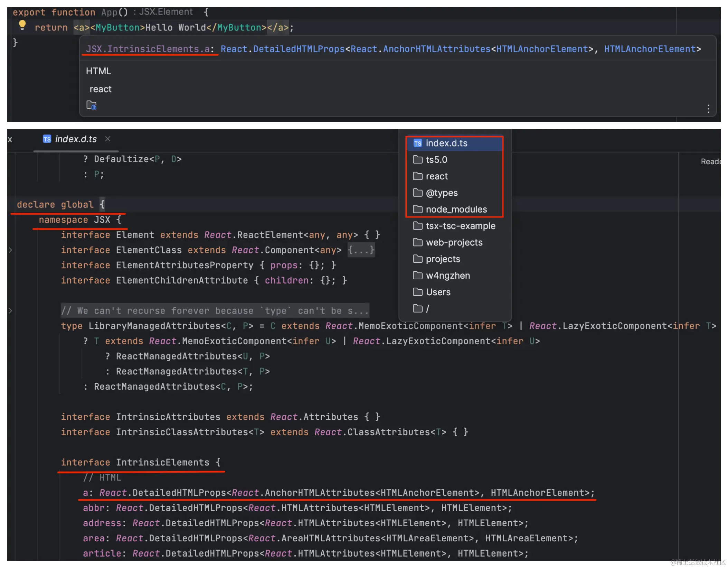Viewport: 728px width, 568px height.
Task: Toggle Reader mode on the right edge
Action: [x=711, y=161]
